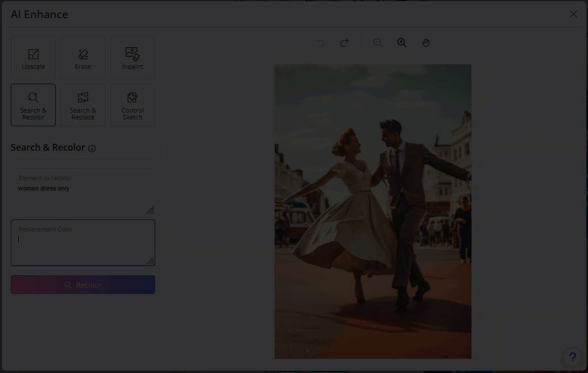This screenshot has height=373, width=588.
Task: Activate the pan hand tool
Action: [425, 43]
